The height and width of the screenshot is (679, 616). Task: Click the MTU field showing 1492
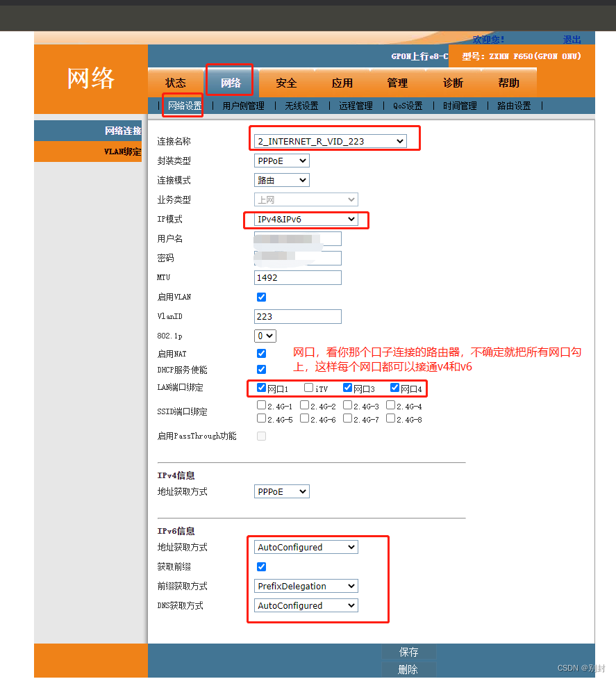(298, 277)
